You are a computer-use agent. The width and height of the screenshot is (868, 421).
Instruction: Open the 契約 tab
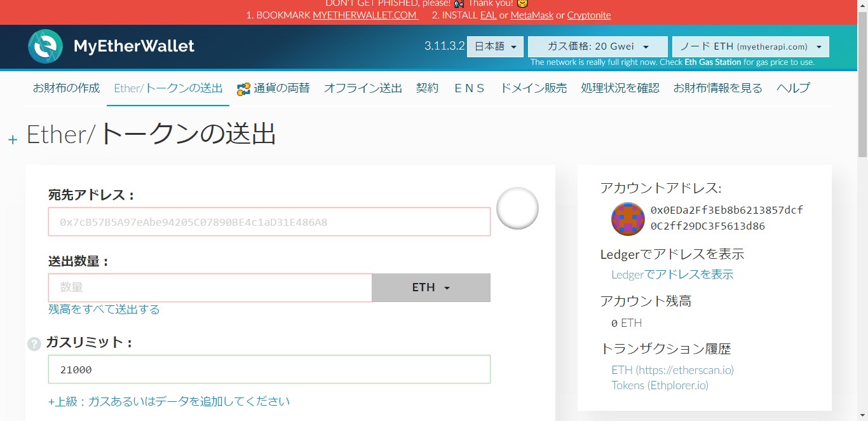point(428,88)
